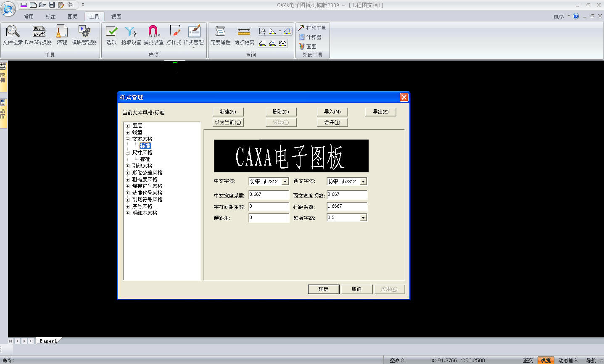Click the New document icon in quick access toolbar

pos(33,5)
